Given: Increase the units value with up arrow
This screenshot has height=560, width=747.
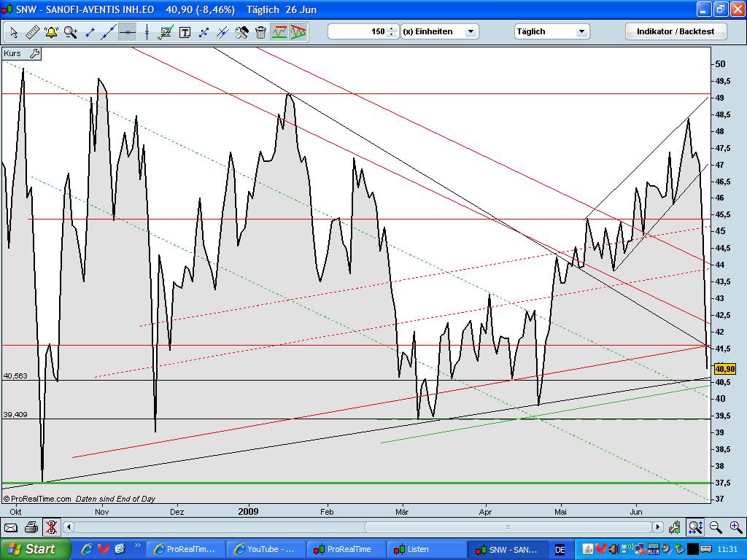Looking at the screenshot, I should 392,28.
